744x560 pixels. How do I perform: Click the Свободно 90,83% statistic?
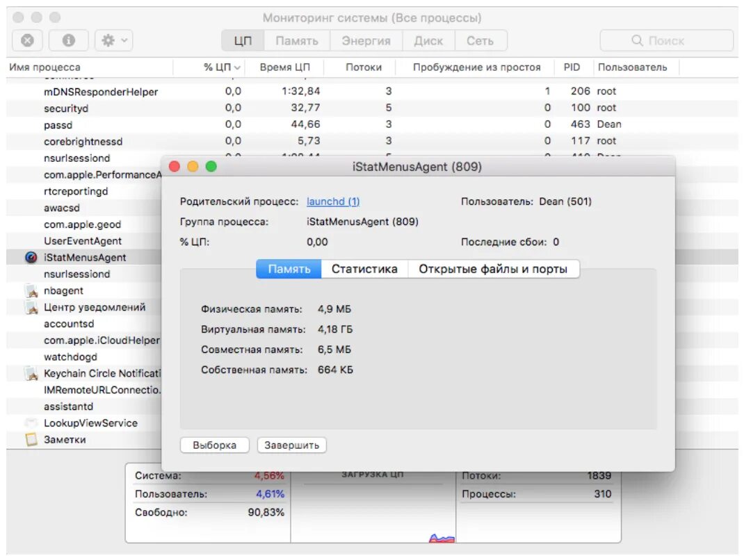[x=209, y=513]
